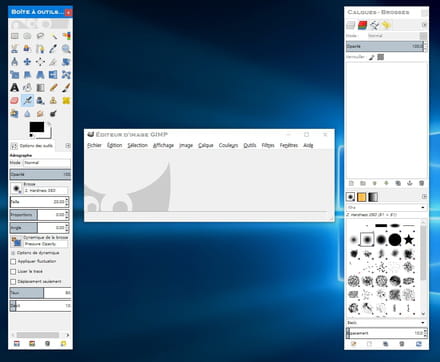Select the Alignment tool
The image size is (440, 362).
click(40, 62)
